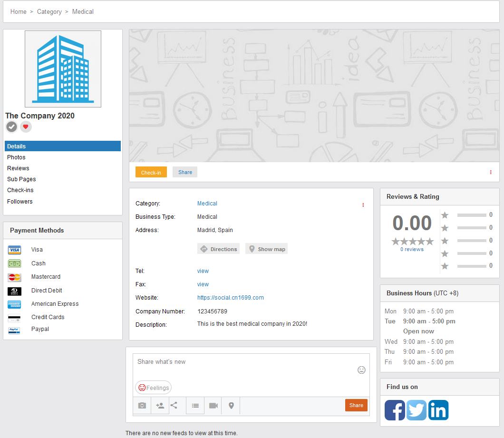Click the video camera icon
This screenshot has height=438, width=504.
click(x=213, y=406)
